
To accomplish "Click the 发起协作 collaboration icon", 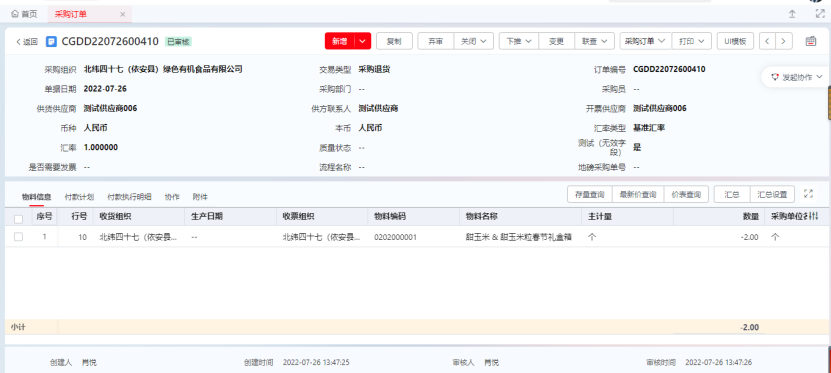I will [x=775, y=77].
